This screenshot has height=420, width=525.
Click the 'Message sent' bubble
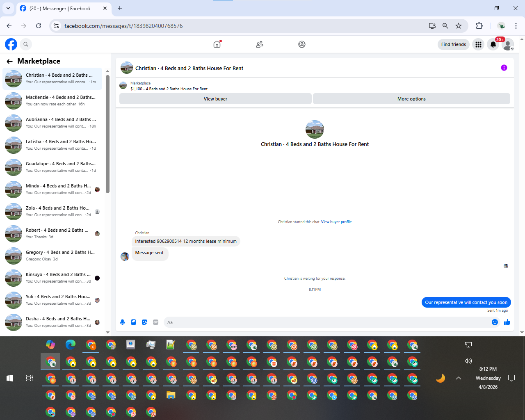tap(149, 253)
